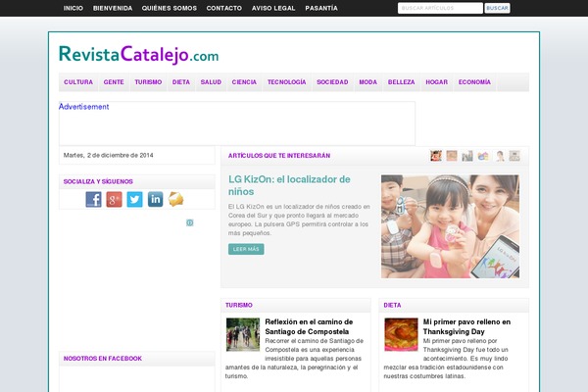The width and height of the screenshot is (588, 392).
Task: Click the Artículos que te interesarán heading
Action: (x=279, y=155)
